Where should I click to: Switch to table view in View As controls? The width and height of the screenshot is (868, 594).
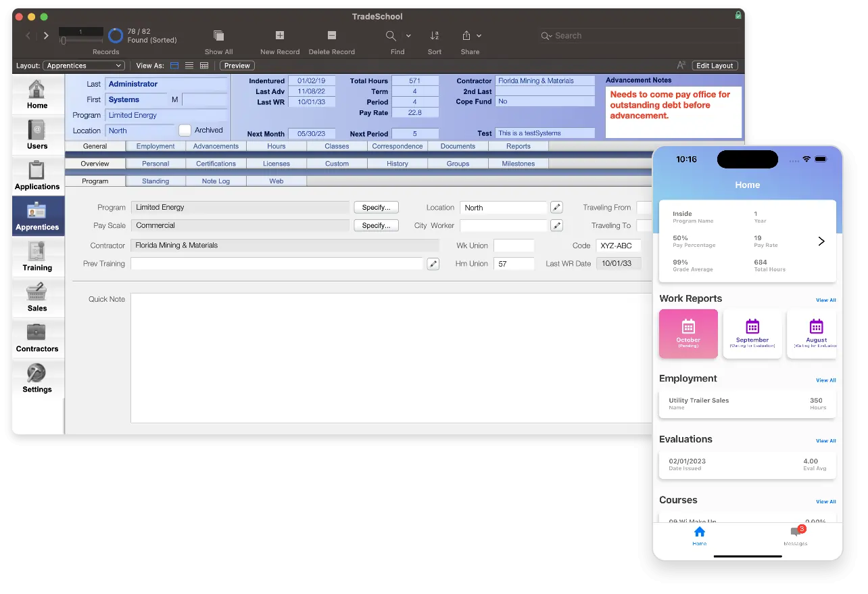click(x=205, y=65)
